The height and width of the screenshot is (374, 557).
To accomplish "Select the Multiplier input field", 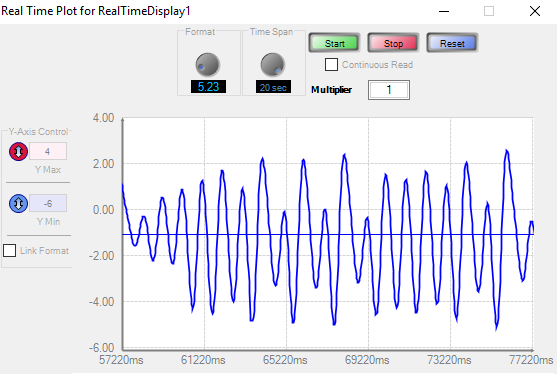I will (x=389, y=90).
